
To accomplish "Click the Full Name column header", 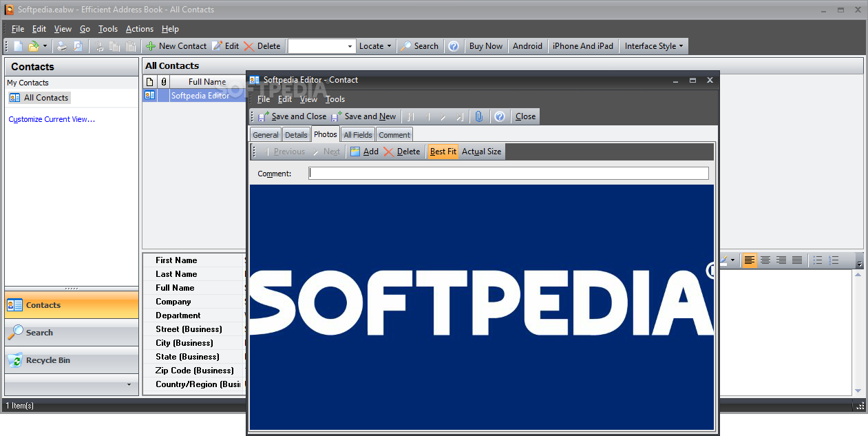I will [207, 81].
